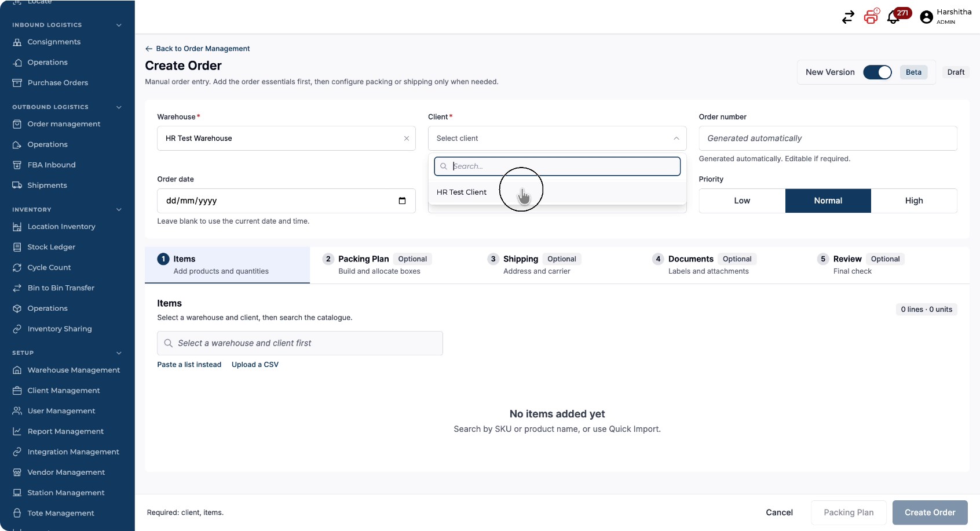Switch to the Review step
Viewport: 980px width, 531px height.
point(887,265)
